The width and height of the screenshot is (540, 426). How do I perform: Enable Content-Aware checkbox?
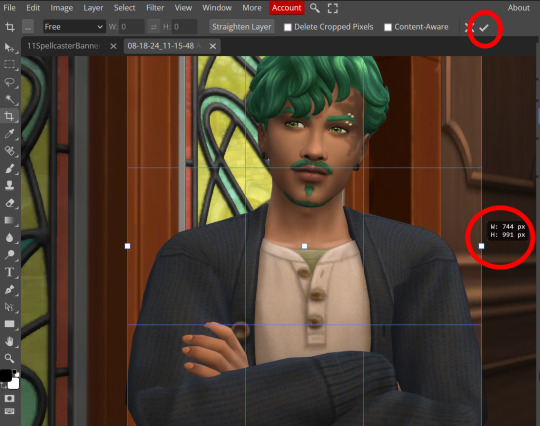[388, 27]
